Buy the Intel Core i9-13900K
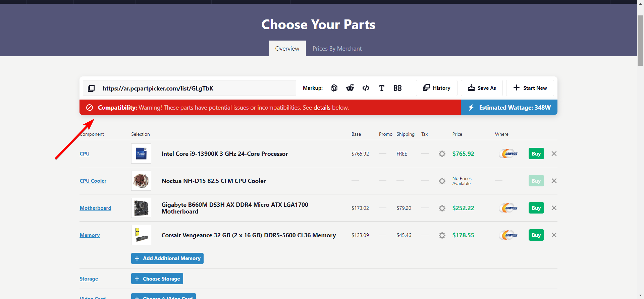The height and width of the screenshot is (299, 644). (536, 154)
